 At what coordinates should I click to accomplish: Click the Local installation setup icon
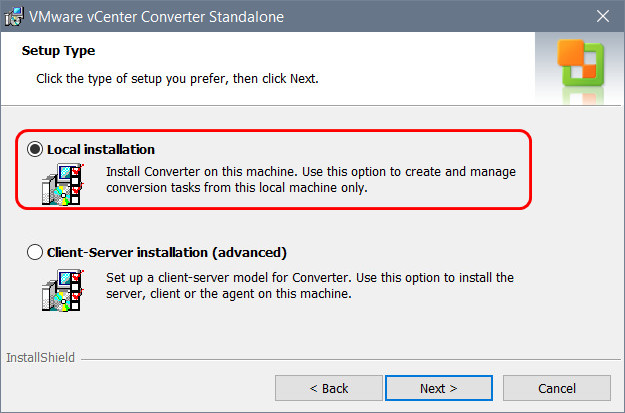tap(63, 185)
